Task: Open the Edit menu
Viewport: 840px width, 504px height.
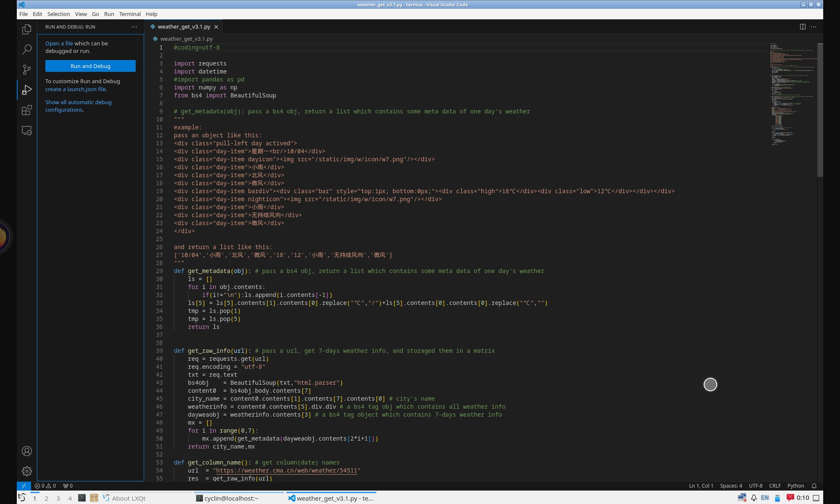Action: tap(37, 14)
